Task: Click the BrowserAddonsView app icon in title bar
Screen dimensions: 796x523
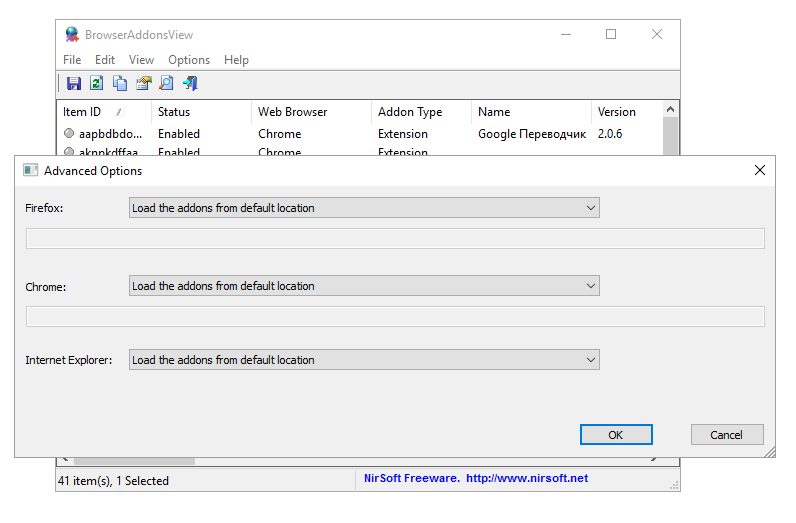Action: tap(72, 35)
